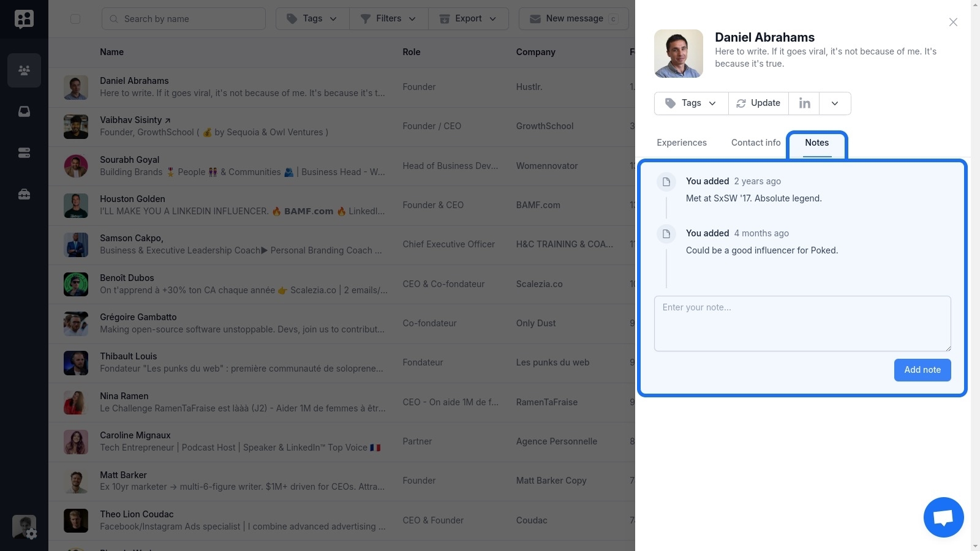Open the app logo home icon

point(24,19)
